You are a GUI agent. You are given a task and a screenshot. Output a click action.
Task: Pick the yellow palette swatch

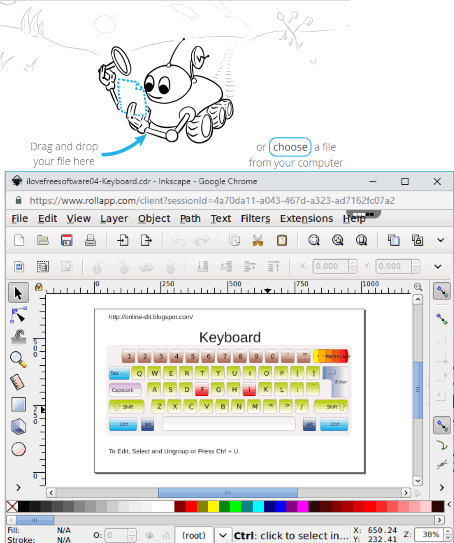pos(213,506)
